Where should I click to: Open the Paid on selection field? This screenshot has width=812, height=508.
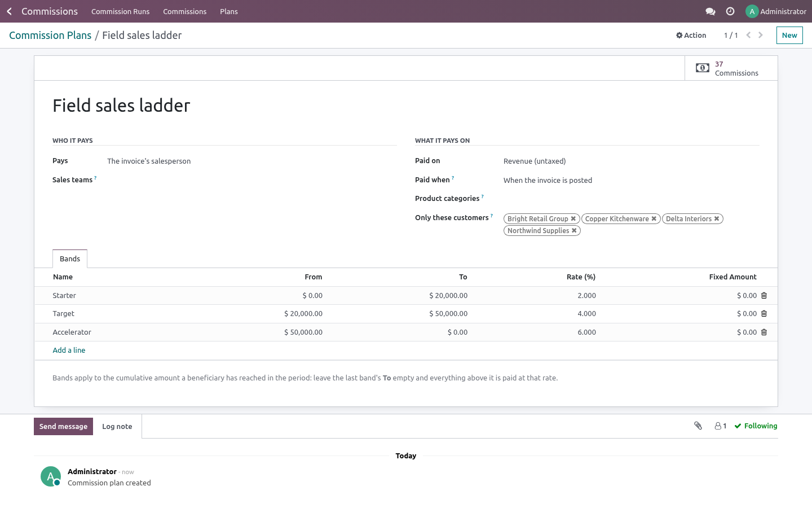coord(631,161)
